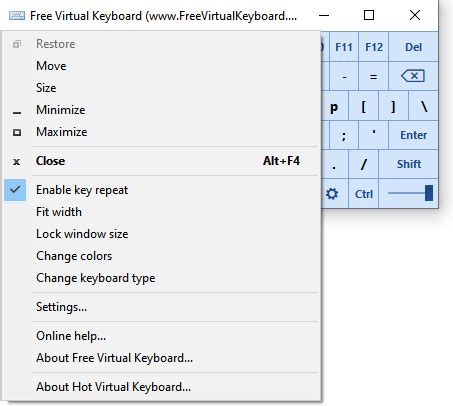
Task: Select the Fit width option
Action: 161,212
